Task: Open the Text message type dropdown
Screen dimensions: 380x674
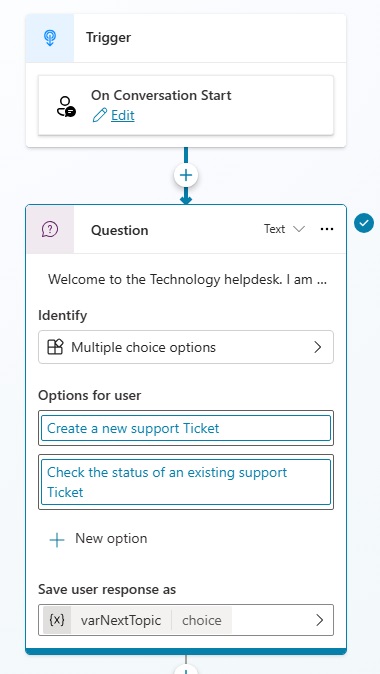Action: click(x=284, y=229)
